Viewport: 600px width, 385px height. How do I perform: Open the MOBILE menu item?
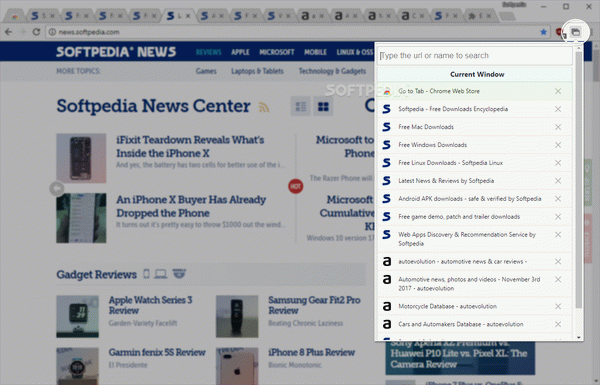(315, 52)
